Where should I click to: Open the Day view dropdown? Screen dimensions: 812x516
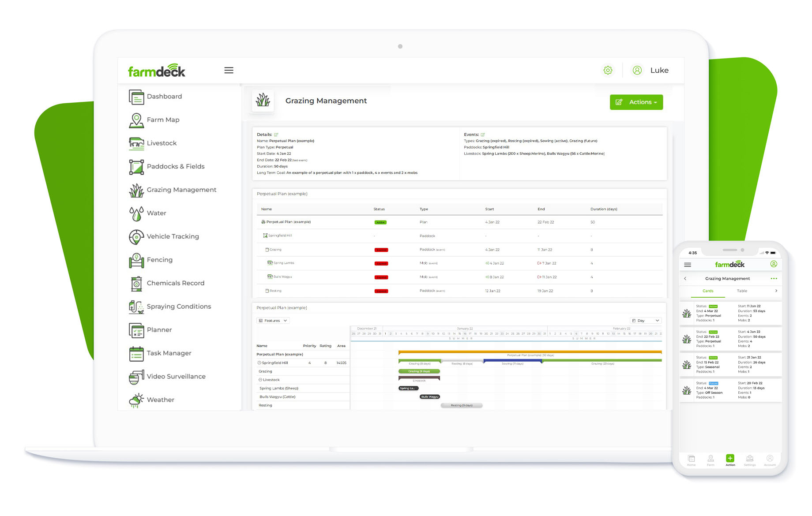pos(645,321)
